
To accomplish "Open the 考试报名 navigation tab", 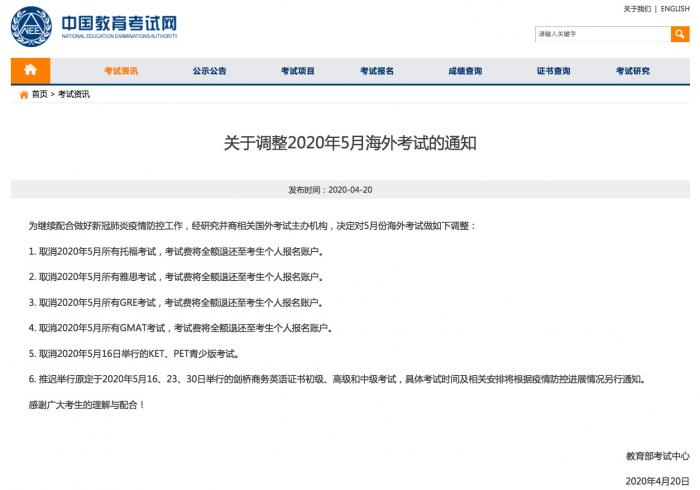I will point(377,71).
